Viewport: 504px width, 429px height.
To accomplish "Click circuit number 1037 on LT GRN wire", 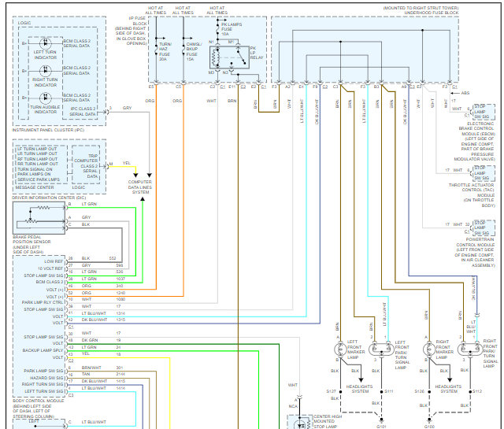I will 120,279.
